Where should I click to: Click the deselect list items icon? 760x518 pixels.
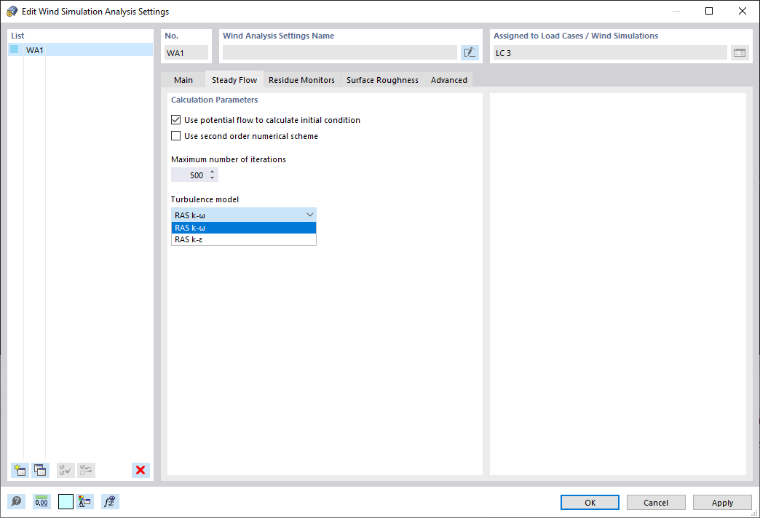coord(86,470)
